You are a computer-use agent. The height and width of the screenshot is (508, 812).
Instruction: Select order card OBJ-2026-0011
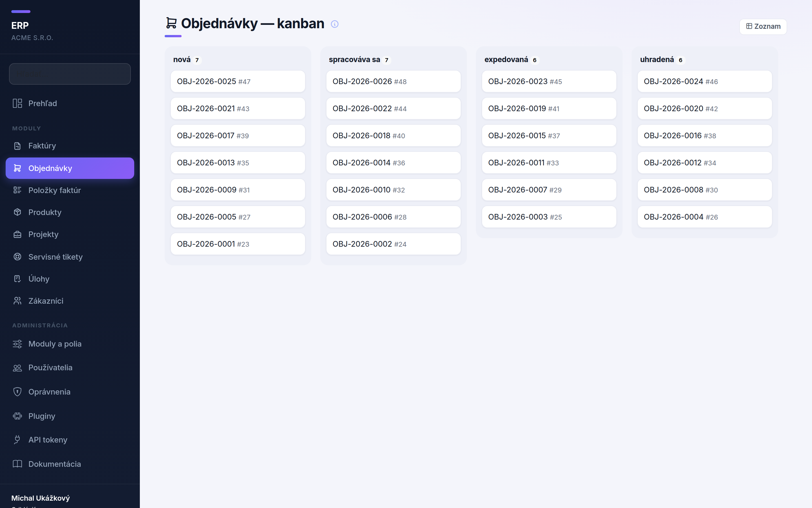click(549, 163)
